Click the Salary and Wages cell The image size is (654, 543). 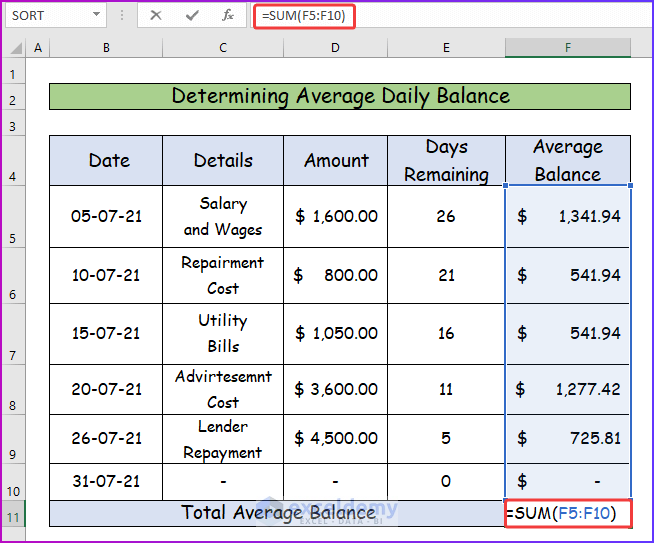223,216
